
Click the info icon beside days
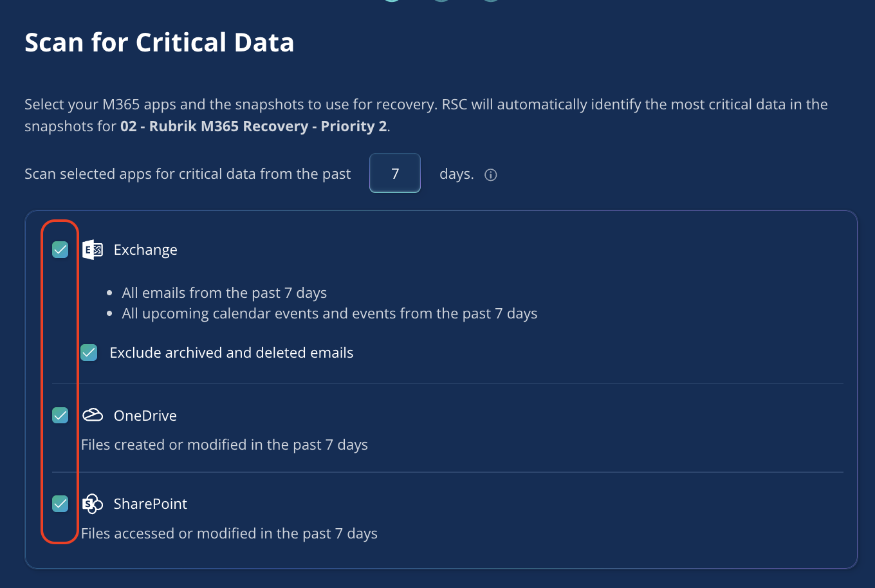pyautogui.click(x=491, y=175)
